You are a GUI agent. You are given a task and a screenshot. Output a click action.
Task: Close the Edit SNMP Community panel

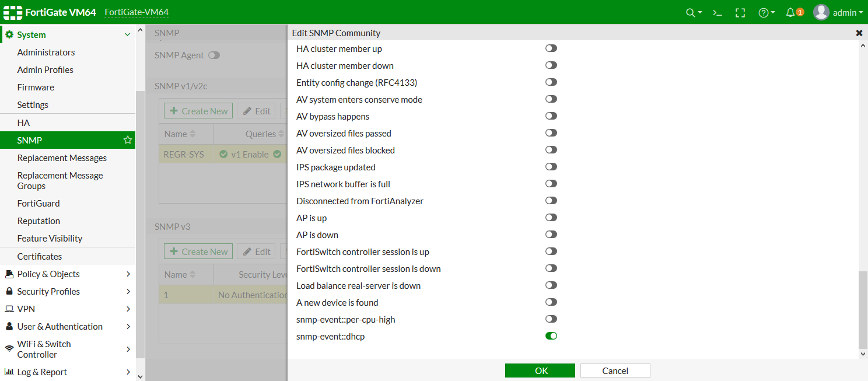(x=859, y=33)
